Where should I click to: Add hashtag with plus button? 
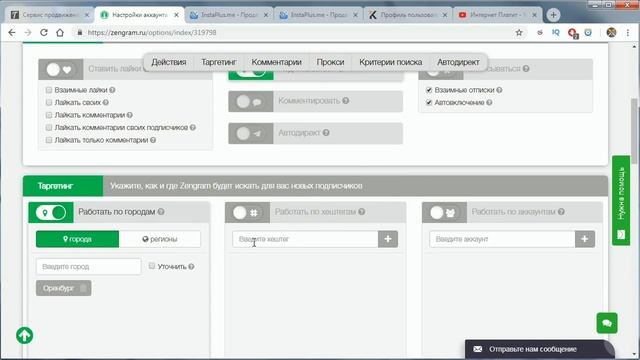point(388,239)
